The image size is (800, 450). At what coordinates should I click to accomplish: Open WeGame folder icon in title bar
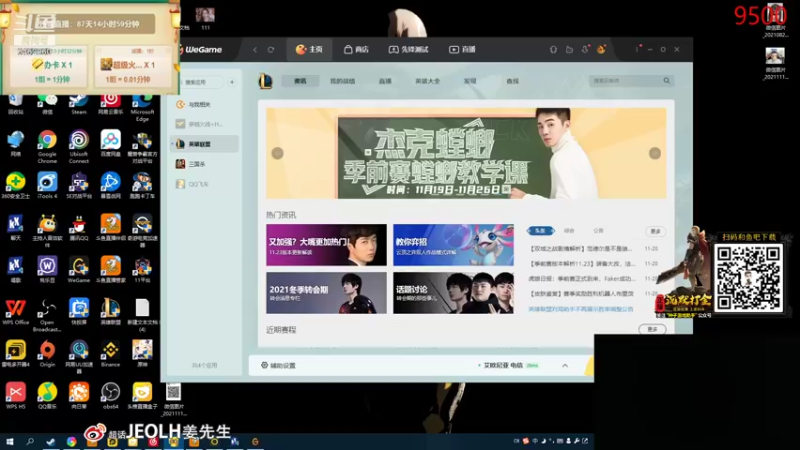(569, 49)
